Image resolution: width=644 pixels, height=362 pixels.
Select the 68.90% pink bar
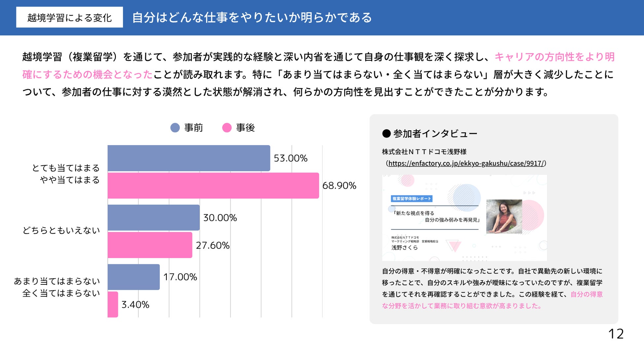pos(213,185)
